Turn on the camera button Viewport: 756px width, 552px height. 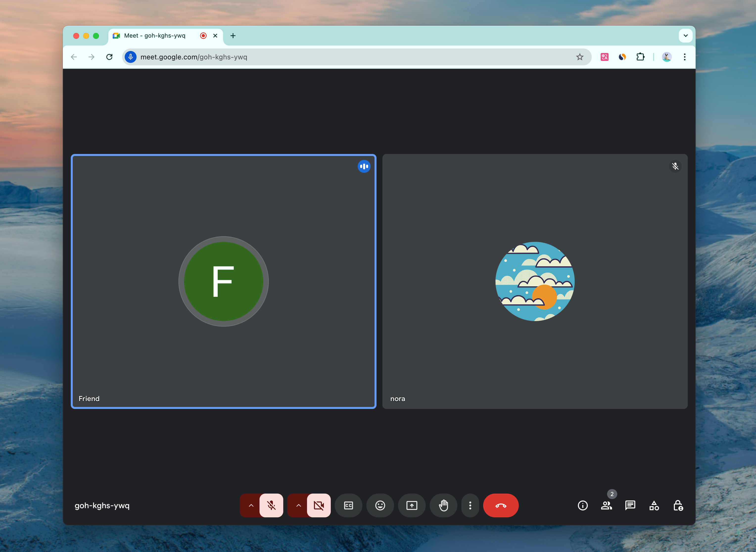(x=319, y=505)
